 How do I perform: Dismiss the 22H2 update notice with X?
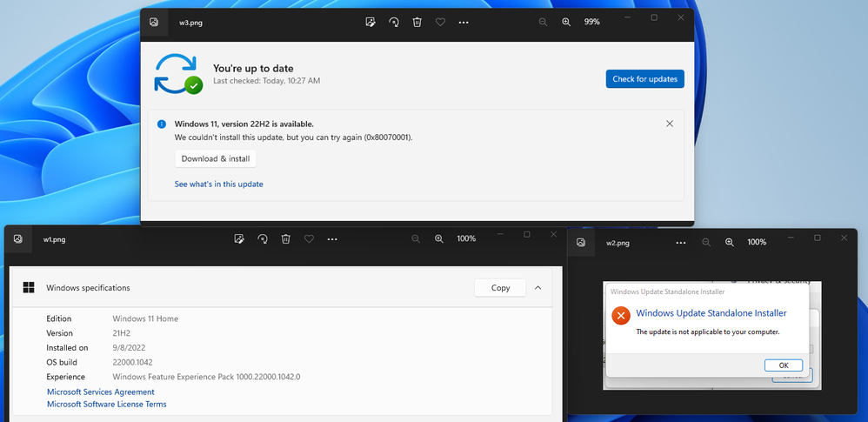pos(670,124)
